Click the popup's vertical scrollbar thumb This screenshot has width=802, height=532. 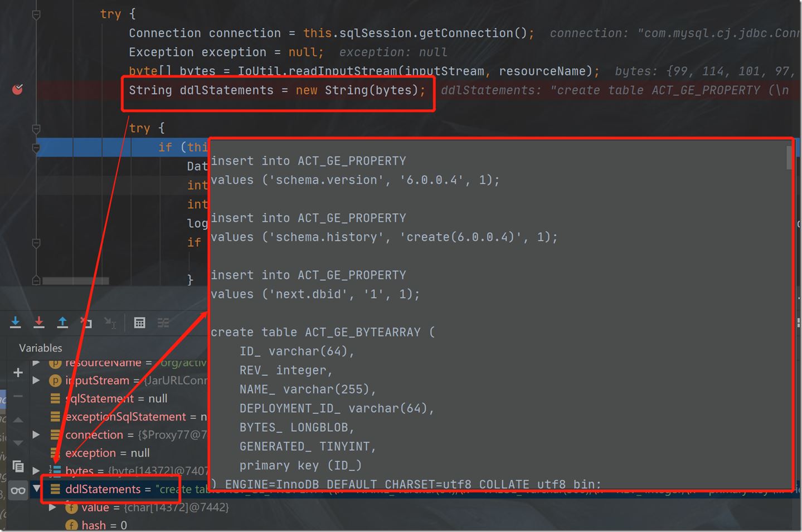pyautogui.click(x=789, y=158)
